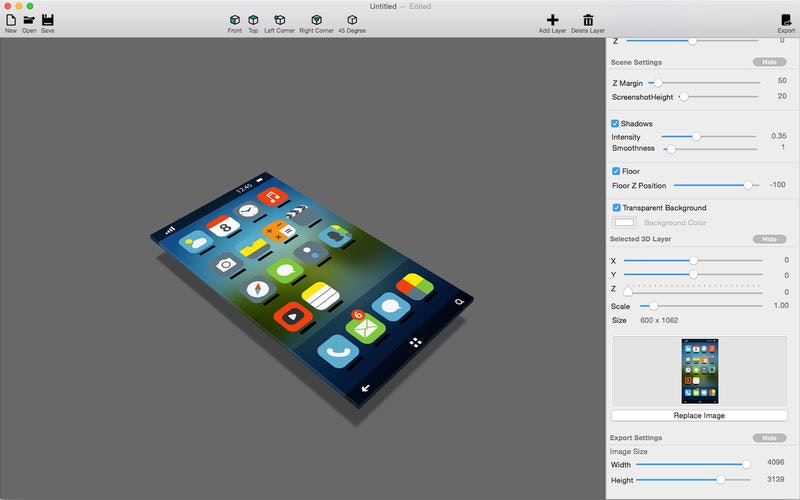800x500 pixels.
Task: Click the Width value 4096
Action: pyautogui.click(x=776, y=462)
